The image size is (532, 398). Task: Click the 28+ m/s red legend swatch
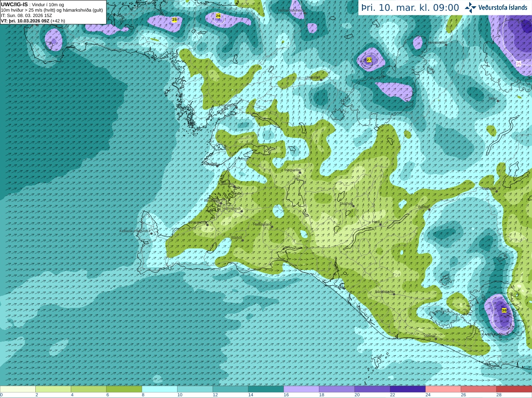coord(514,389)
